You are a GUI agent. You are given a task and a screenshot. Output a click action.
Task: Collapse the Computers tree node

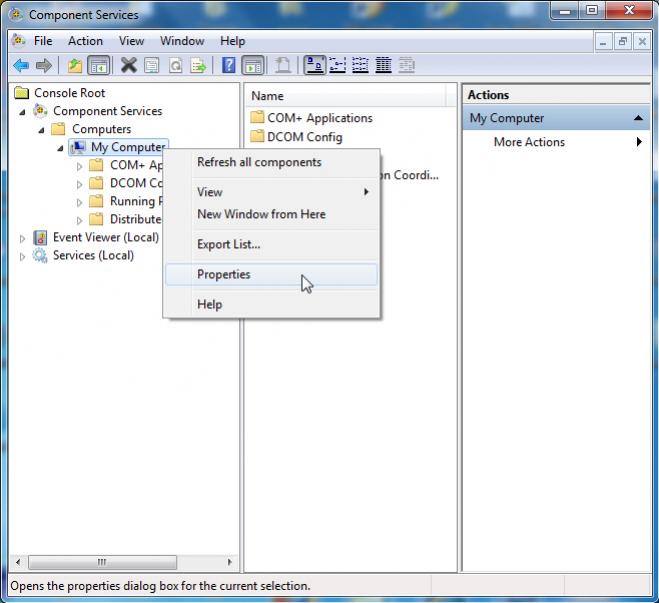pyautogui.click(x=42, y=130)
